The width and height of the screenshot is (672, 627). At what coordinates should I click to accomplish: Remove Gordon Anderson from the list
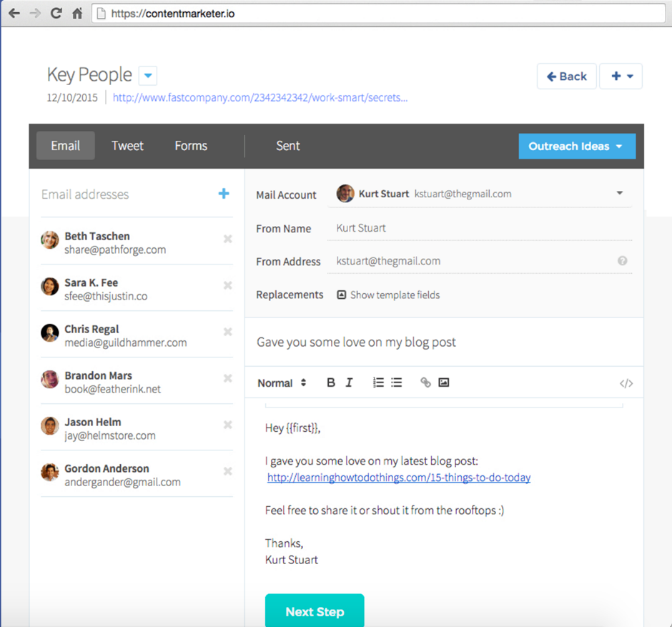[227, 471]
